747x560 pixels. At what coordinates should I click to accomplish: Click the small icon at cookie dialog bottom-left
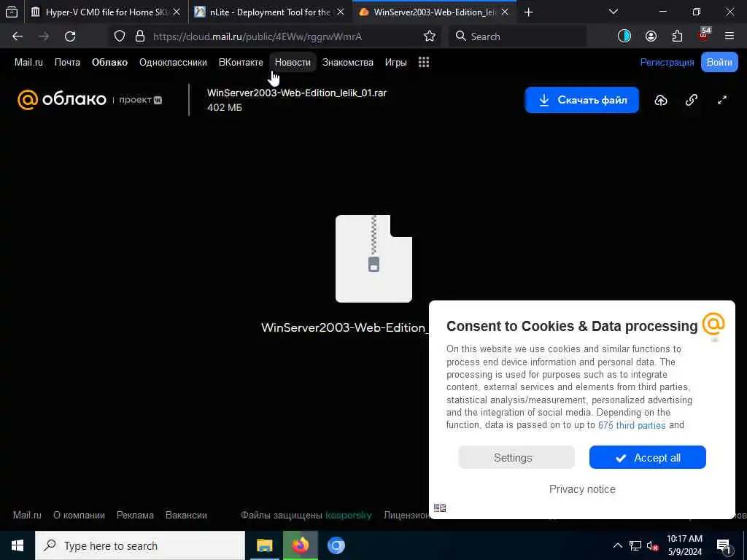pyautogui.click(x=440, y=507)
